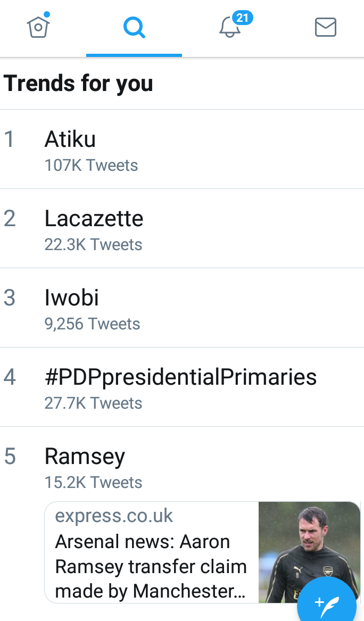Tap the Search magnifier icon

(134, 27)
